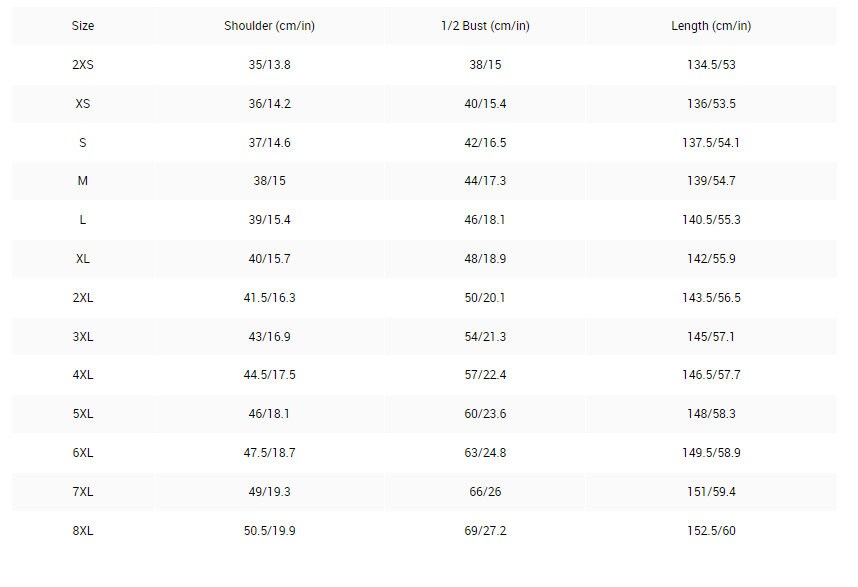
Task: Click length value 152.5/60 for 8XL
Action: click(710, 531)
